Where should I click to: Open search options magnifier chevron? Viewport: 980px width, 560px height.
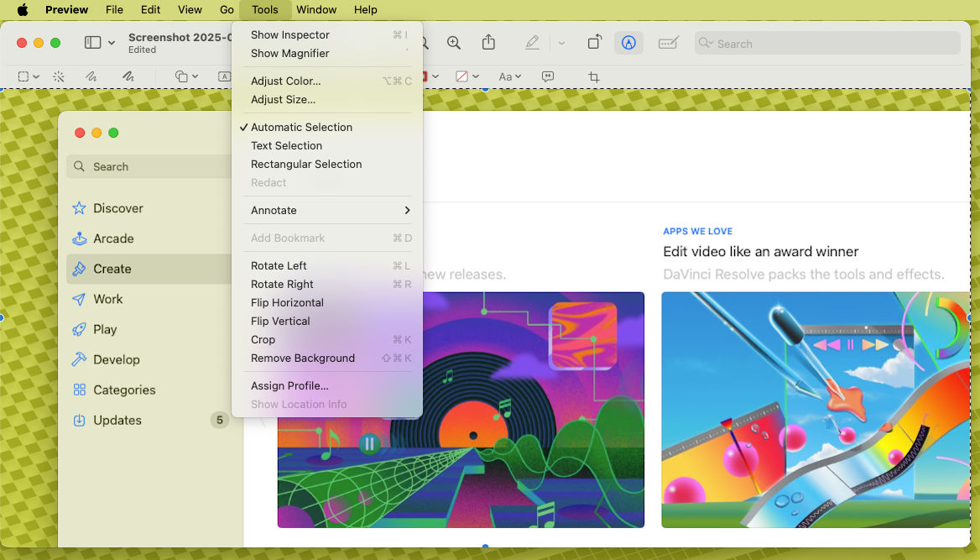click(x=706, y=43)
